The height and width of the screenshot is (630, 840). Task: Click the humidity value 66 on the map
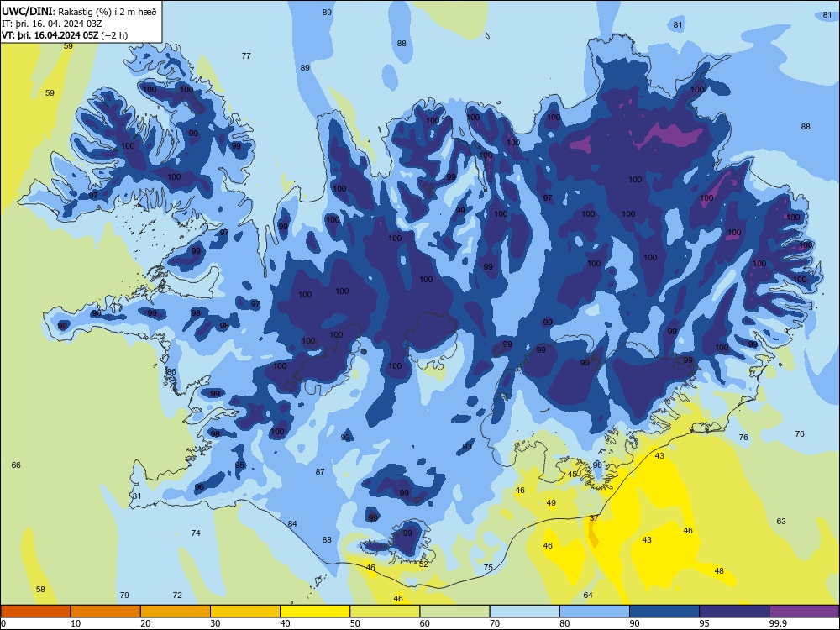coord(16,465)
